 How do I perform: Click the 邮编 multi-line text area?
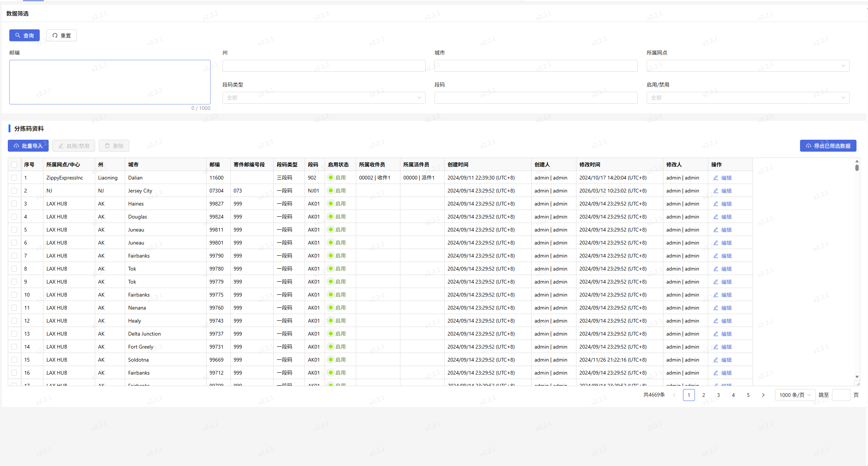pyautogui.click(x=110, y=82)
